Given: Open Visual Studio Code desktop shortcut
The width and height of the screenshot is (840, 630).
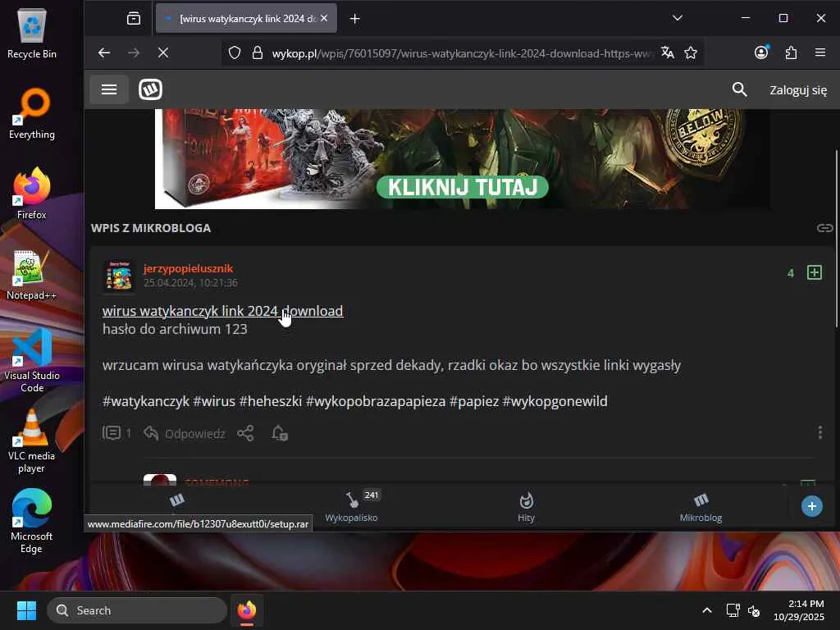Looking at the screenshot, I should click(x=32, y=361).
